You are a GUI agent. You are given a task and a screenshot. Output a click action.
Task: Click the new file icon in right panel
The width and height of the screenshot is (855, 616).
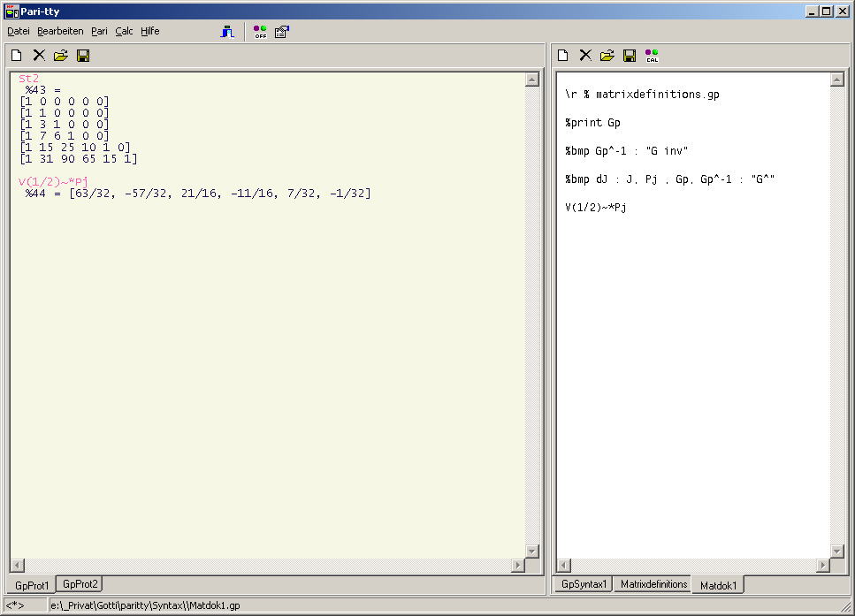pyautogui.click(x=562, y=56)
